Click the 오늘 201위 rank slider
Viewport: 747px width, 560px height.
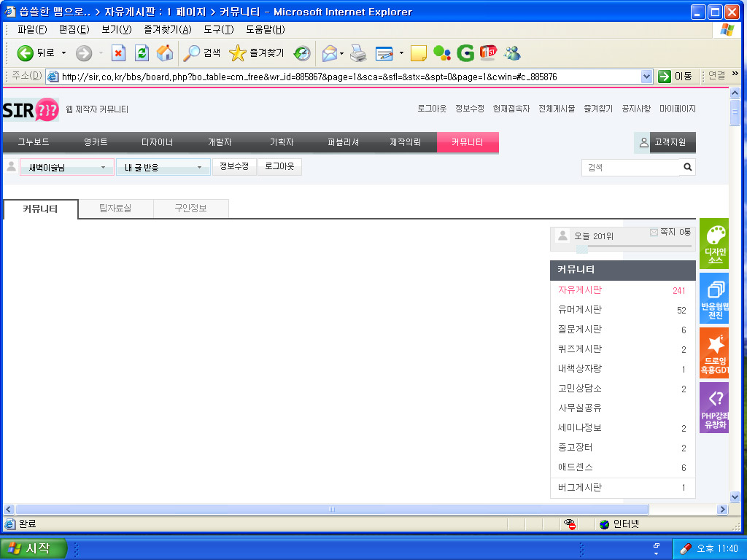pyautogui.click(x=581, y=247)
